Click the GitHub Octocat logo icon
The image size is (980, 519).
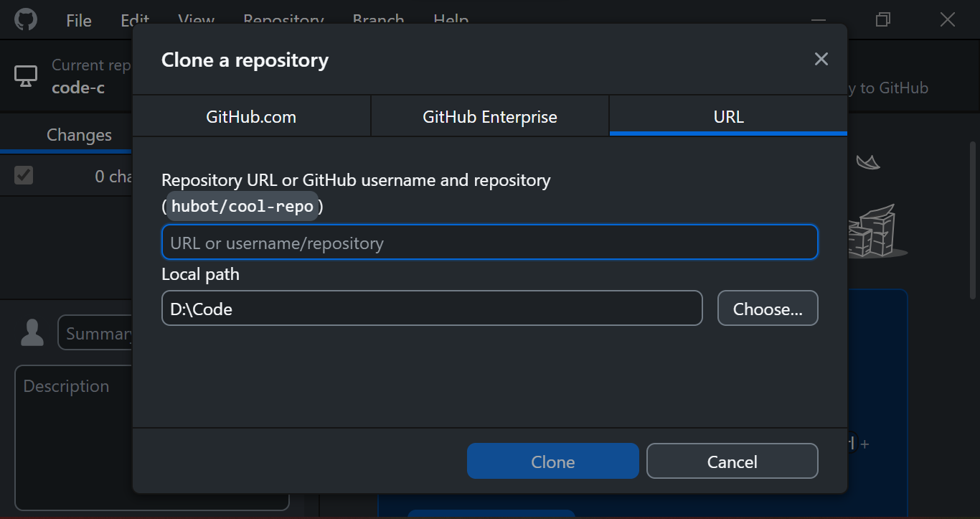coord(25,19)
